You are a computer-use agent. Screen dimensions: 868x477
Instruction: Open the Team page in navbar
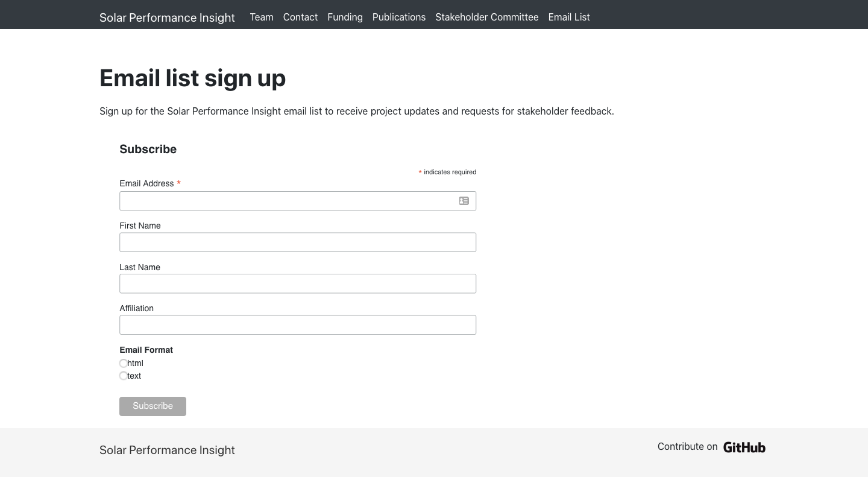point(262,17)
